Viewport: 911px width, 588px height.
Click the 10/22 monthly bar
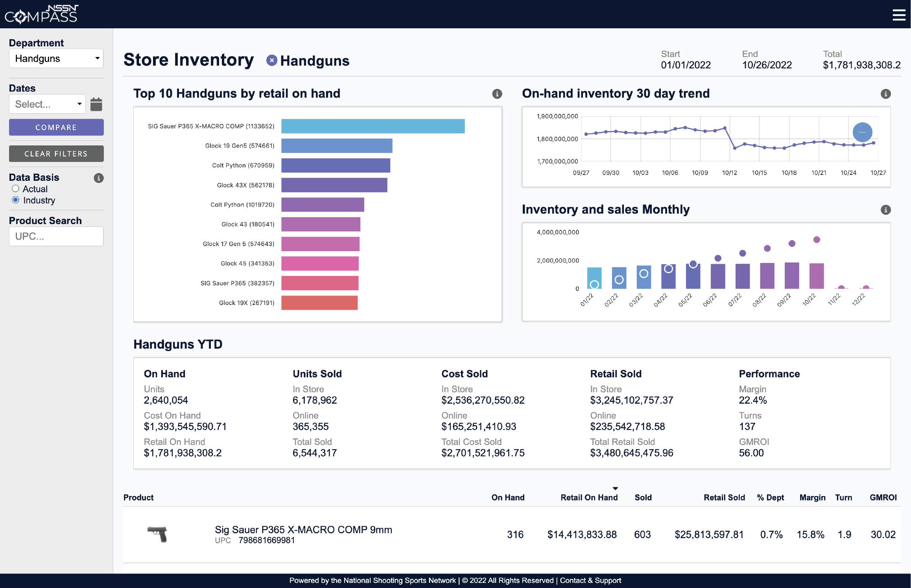pyautogui.click(x=817, y=276)
